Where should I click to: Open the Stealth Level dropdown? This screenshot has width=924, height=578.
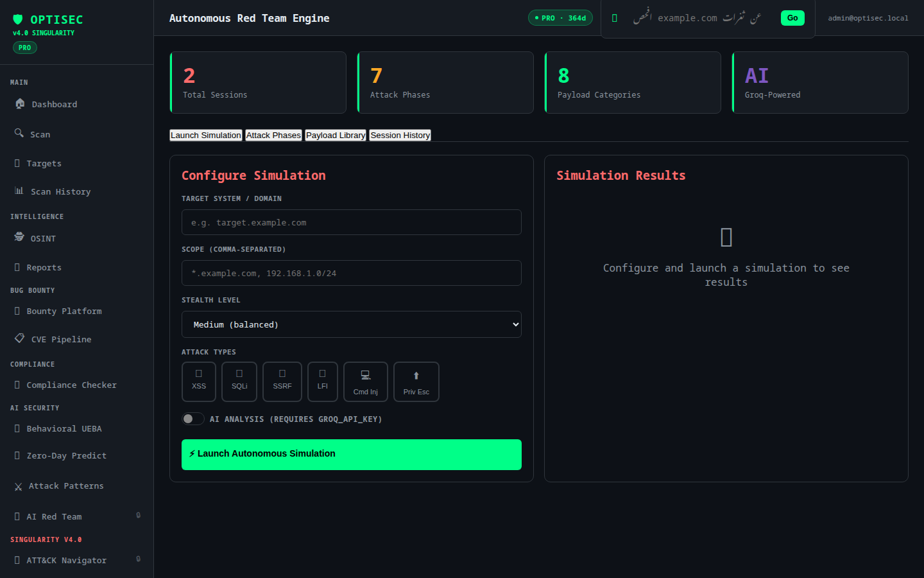coord(352,324)
